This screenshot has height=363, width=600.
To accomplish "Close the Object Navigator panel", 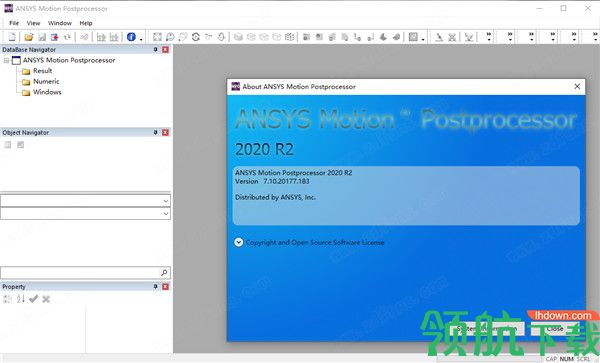I will pyautogui.click(x=165, y=132).
